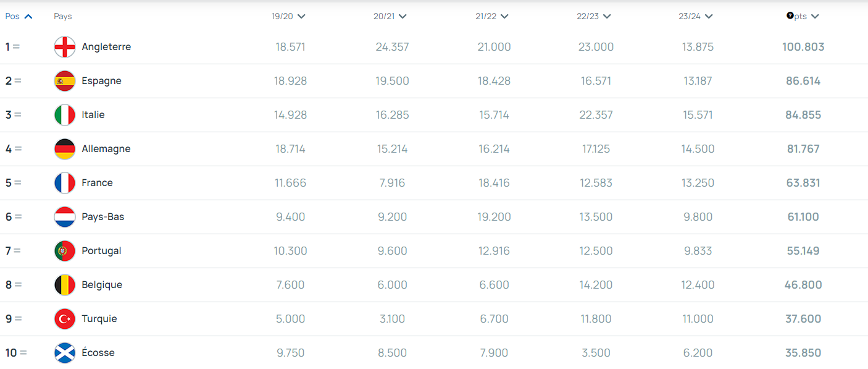Click the Portugal flag icon
This screenshot has width=868, height=369.
click(x=65, y=251)
